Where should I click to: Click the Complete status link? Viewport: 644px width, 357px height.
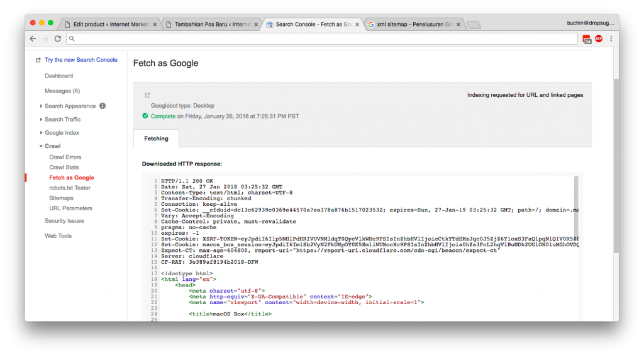(163, 116)
